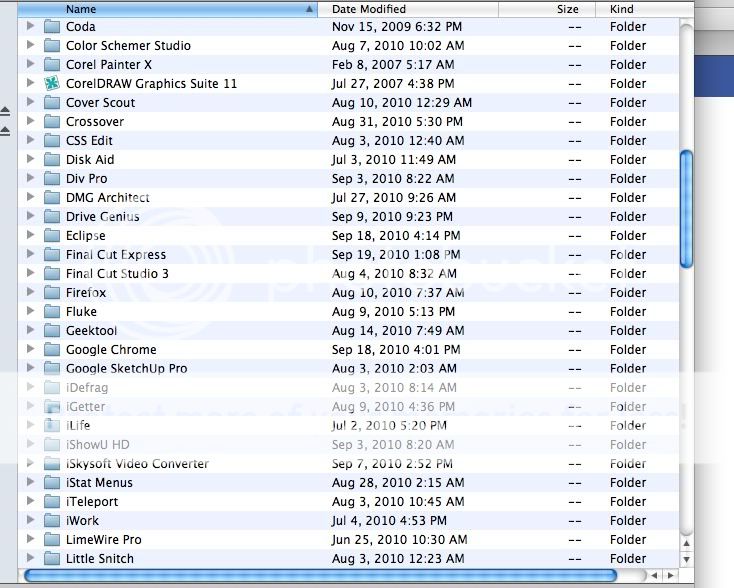Click date "Aug 31, 2010 5:30 PM"
734x588 pixels.
[x=397, y=122]
